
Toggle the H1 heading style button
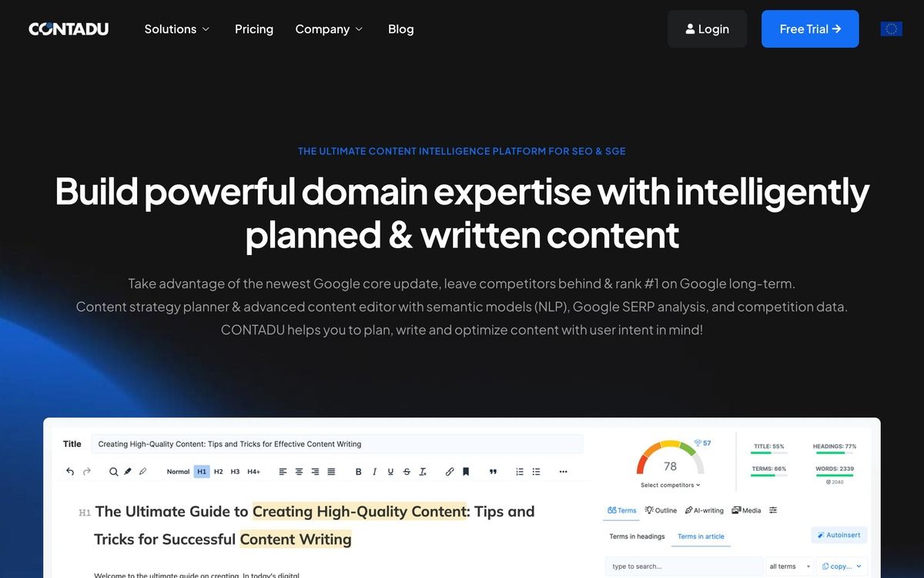coord(202,472)
